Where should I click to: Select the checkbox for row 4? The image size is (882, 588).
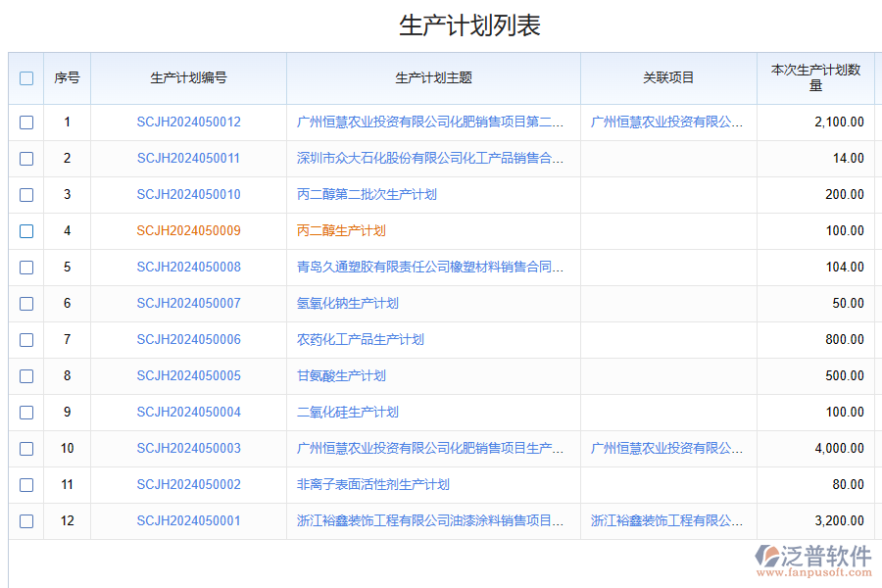26,231
